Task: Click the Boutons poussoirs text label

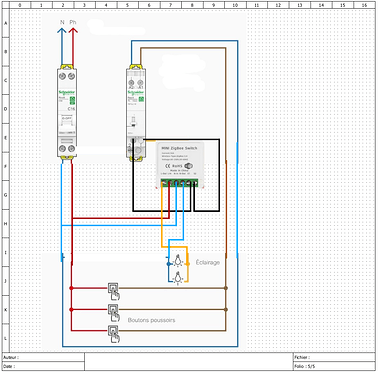Action: tap(151, 320)
